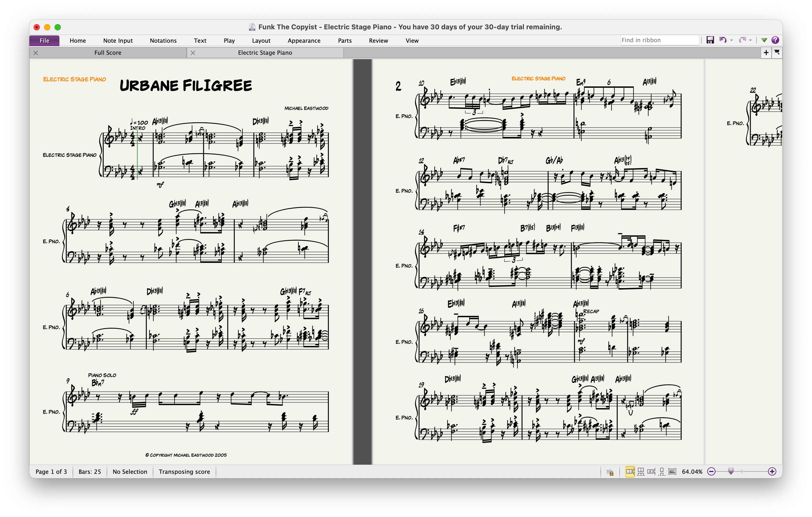This screenshot has width=812, height=517.
Task: Toggle spreads vertically view button
Action: [641, 471]
